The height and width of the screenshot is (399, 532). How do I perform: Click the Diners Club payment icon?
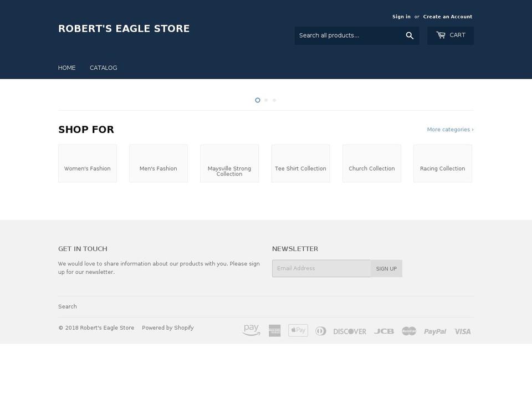321,331
